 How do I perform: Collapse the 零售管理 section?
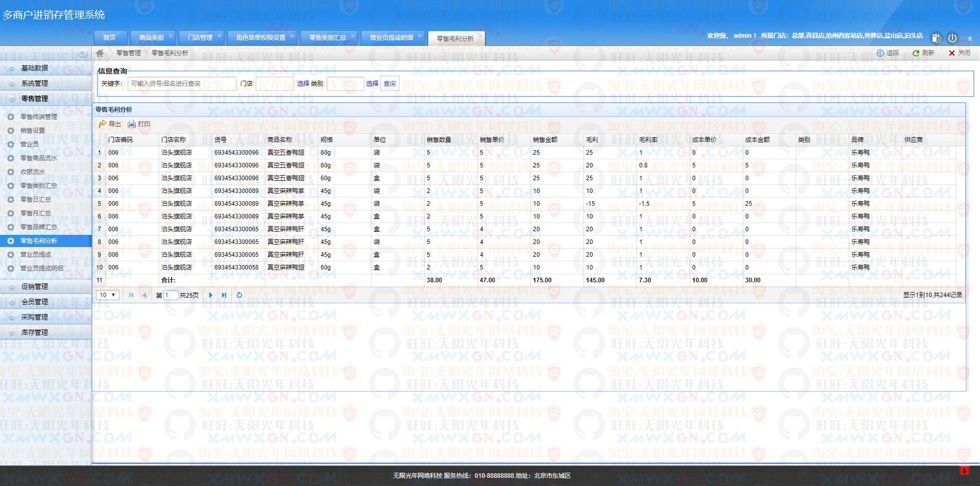click(x=45, y=99)
